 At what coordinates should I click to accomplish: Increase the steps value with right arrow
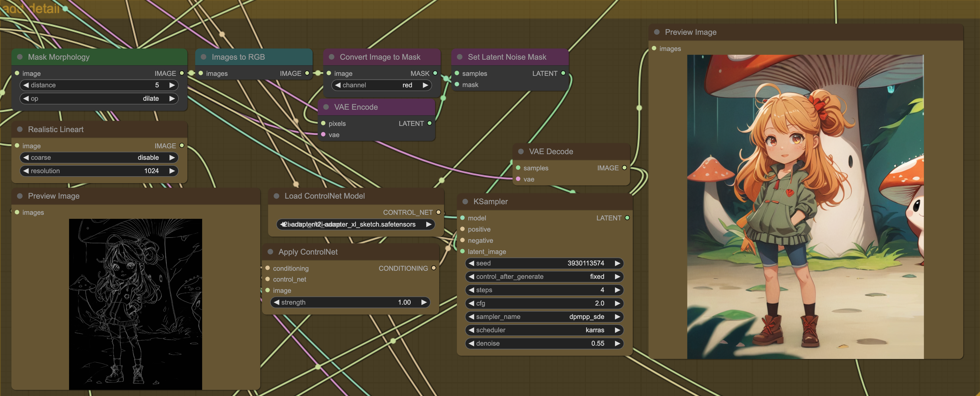(x=617, y=290)
